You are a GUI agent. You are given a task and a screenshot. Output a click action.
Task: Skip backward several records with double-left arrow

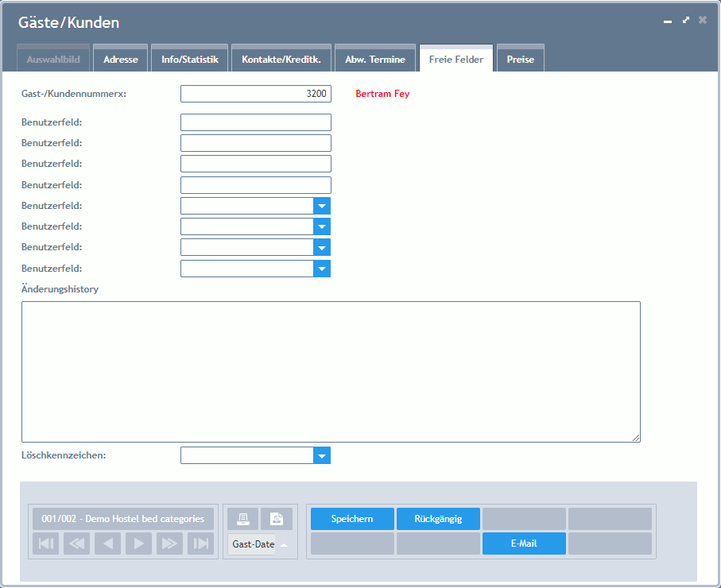(76, 544)
